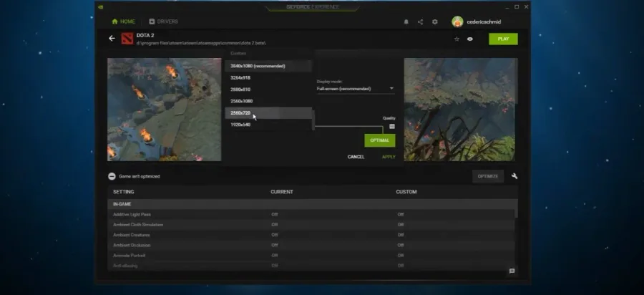Click the 'Anti-aliasing' row
The height and width of the screenshot is (295, 644).
click(311, 266)
